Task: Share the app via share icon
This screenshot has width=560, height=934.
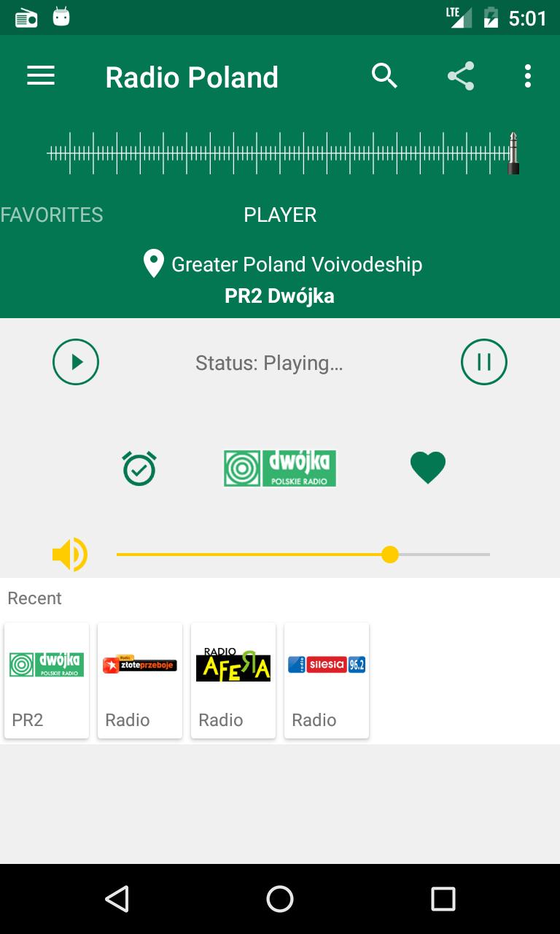Action: point(460,76)
